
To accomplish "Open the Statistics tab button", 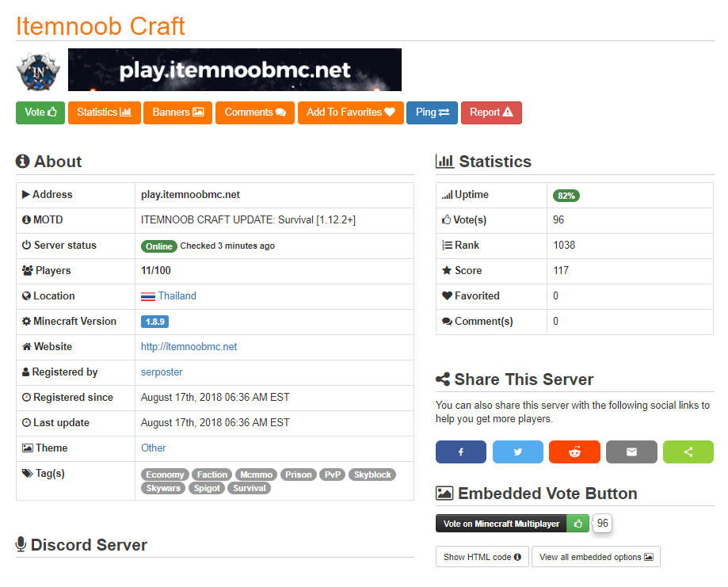I will pyautogui.click(x=104, y=112).
